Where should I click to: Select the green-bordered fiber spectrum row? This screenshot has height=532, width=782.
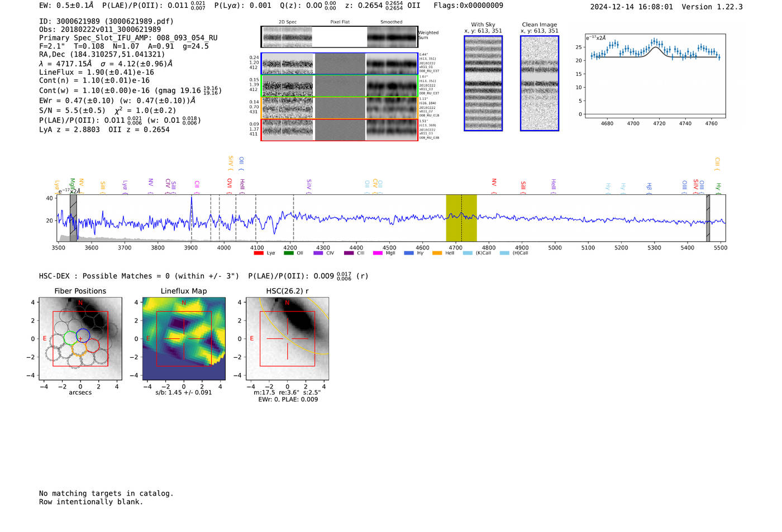tap(339, 86)
